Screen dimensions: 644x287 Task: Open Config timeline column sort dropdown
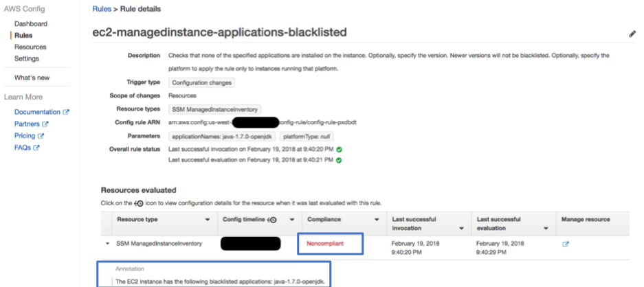click(292, 220)
